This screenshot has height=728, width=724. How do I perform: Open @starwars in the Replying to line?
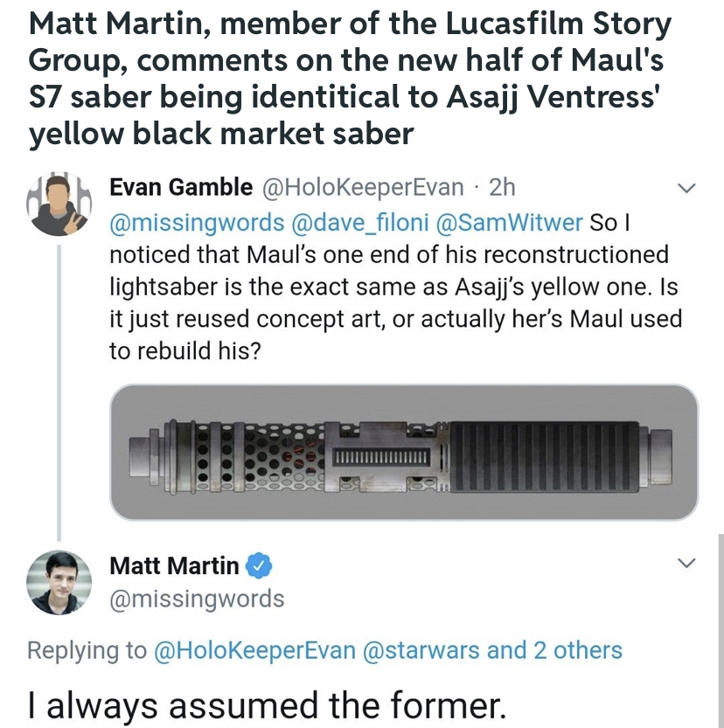[x=421, y=650]
